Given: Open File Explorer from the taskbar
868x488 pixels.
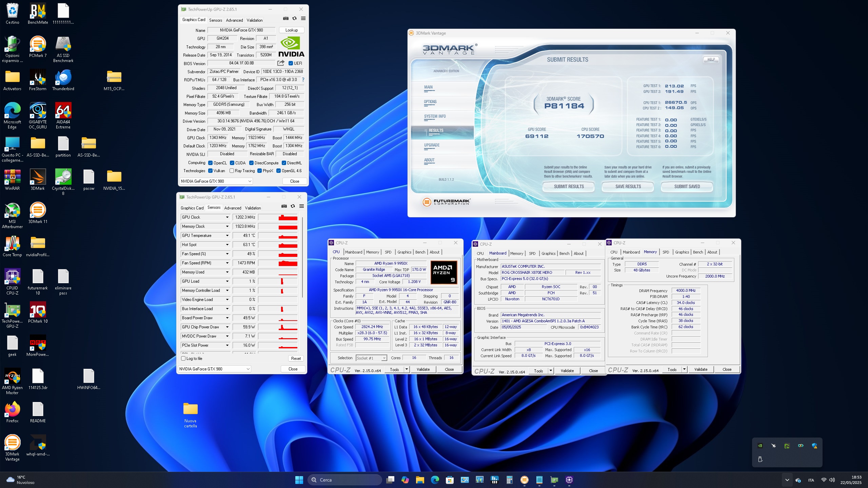Looking at the screenshot, I should click(420, 480).
